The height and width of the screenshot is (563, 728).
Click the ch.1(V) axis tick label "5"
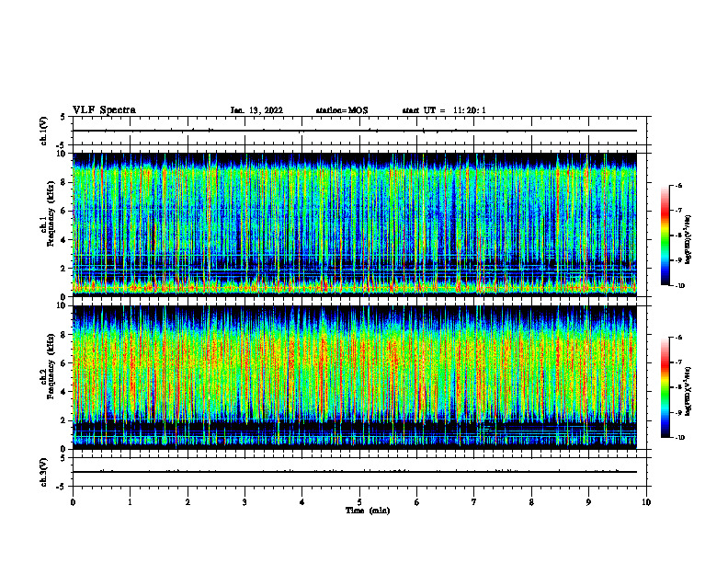point(63,118)
